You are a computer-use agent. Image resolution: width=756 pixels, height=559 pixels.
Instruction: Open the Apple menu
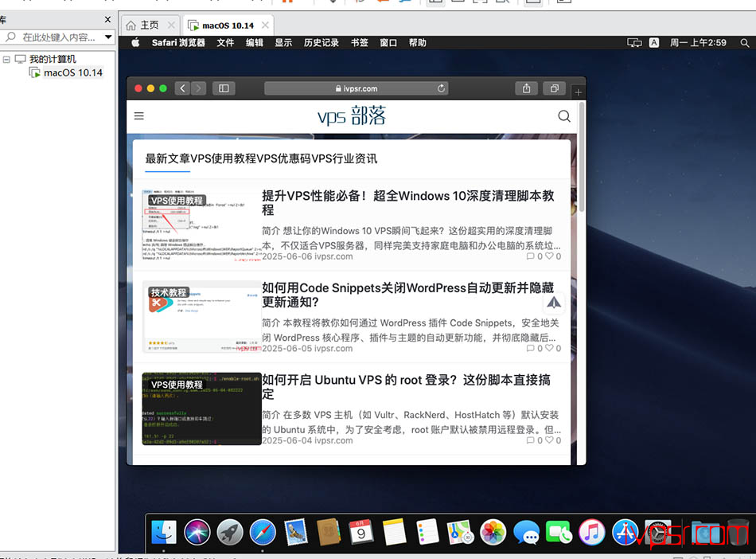[135, 42]
